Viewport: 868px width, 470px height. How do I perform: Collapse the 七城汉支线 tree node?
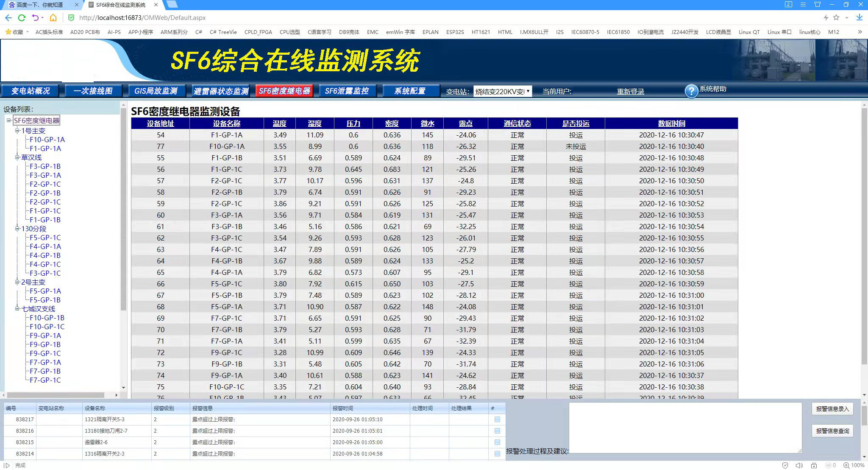(17, 309)
